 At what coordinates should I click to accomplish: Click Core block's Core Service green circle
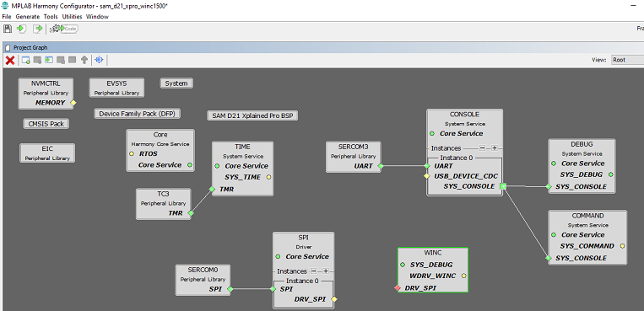[189, 165]
